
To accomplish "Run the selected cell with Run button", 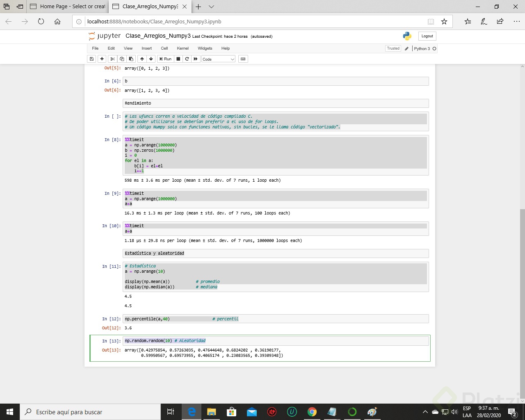I will pos(165,59).
